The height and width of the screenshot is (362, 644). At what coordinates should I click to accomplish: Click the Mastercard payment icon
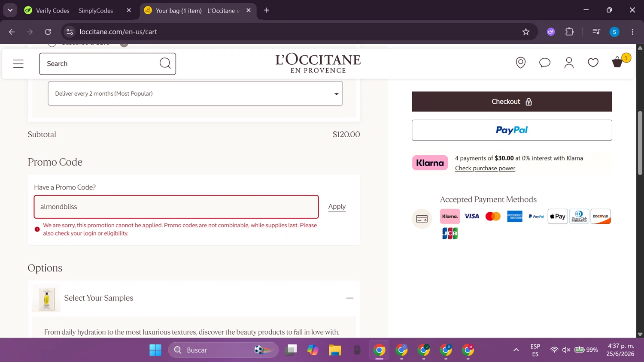point(493,216)
